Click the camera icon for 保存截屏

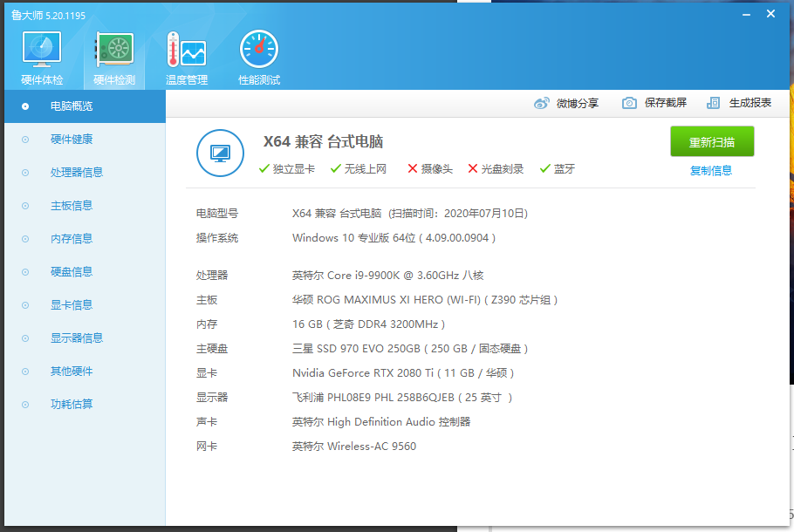coord(629,103)
